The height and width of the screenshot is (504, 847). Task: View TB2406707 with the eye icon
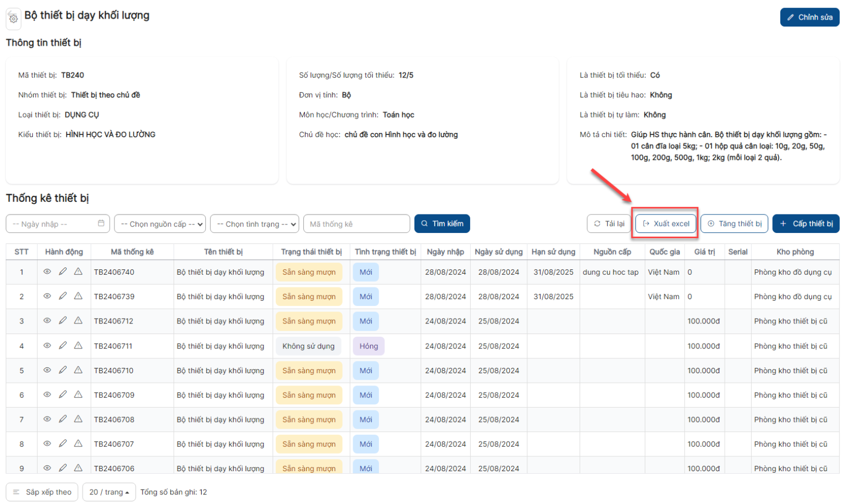47,444
